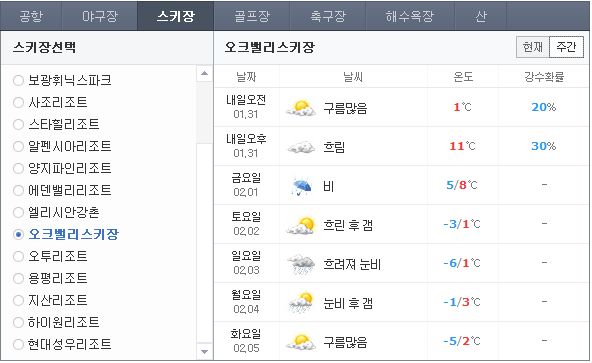Click the 일요일 02.03 date cell
The image size is (592, 363).
tap(246, 263)
